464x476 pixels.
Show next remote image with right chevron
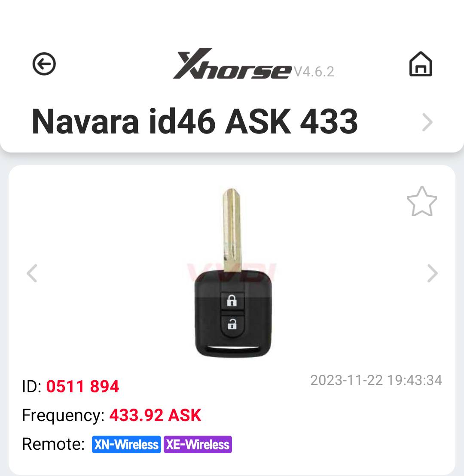pyautogui.click(x=432, y=273)
